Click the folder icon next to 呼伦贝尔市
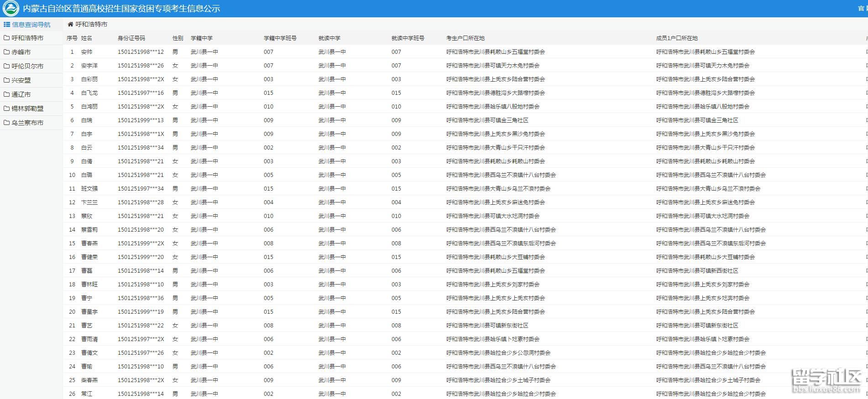This screenshot has height=399, width=868. point(6,66)
